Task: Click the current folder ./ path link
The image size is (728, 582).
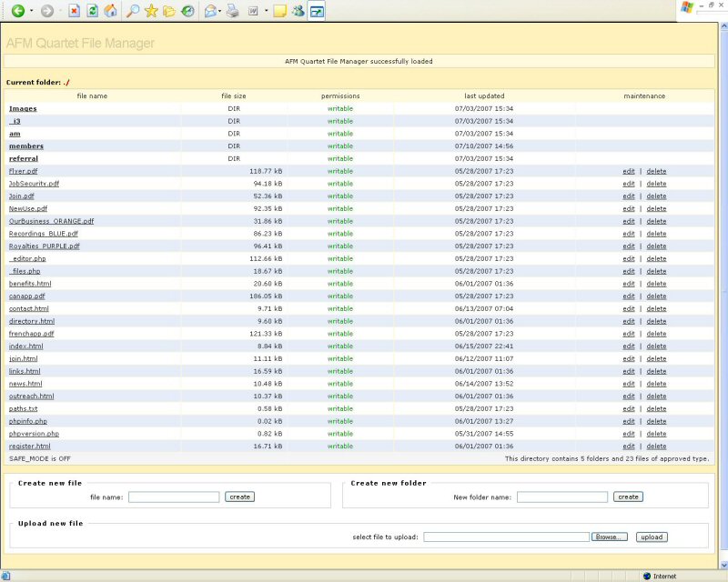Action: coord(66,83)
